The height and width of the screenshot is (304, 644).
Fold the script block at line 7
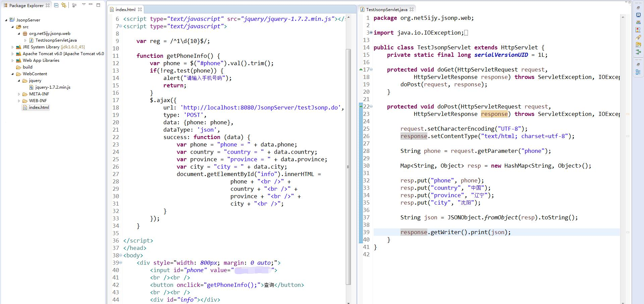pyautogui.click(x=121, y=26)
